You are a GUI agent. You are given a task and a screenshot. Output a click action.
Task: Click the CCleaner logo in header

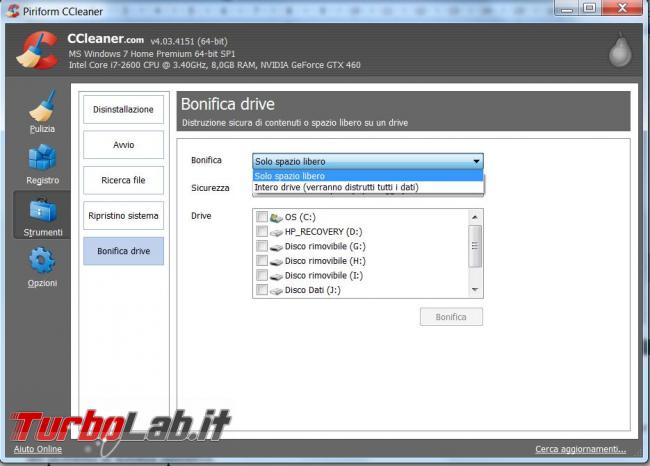pyautogui.click(x=37, y=51)
